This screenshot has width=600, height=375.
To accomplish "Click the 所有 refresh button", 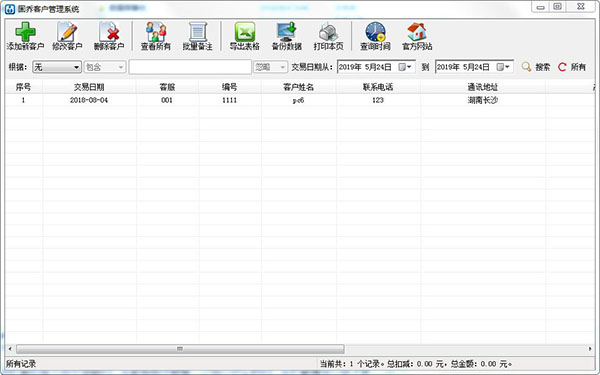I will pos(572,67).
